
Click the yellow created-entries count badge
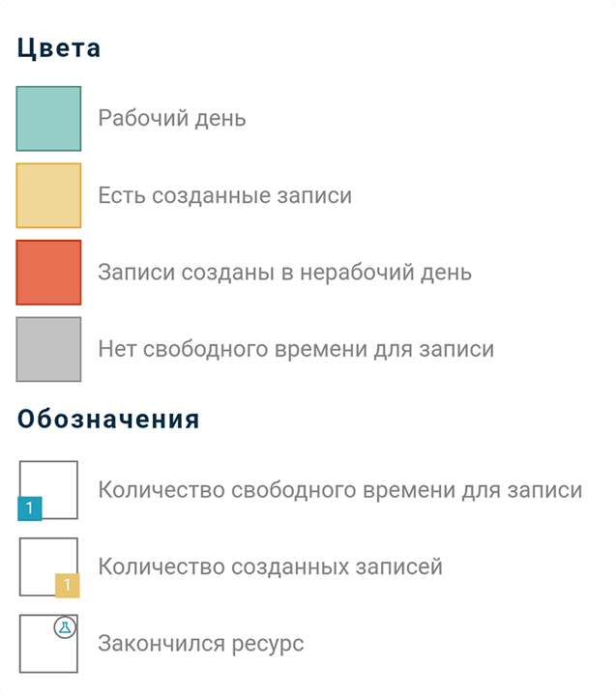(x=67, y=585)
